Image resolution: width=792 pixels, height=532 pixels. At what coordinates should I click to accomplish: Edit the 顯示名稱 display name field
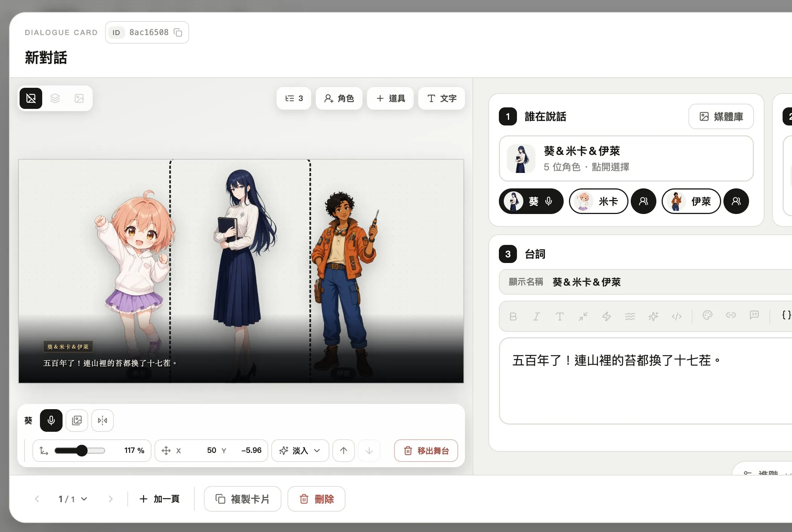tap(645, 282)
